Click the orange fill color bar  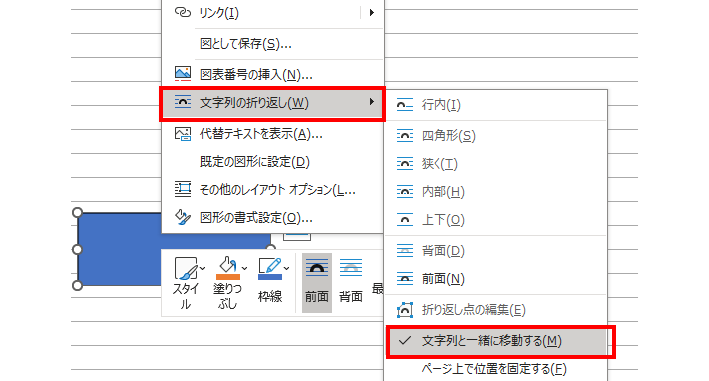[x=228, y=277]
